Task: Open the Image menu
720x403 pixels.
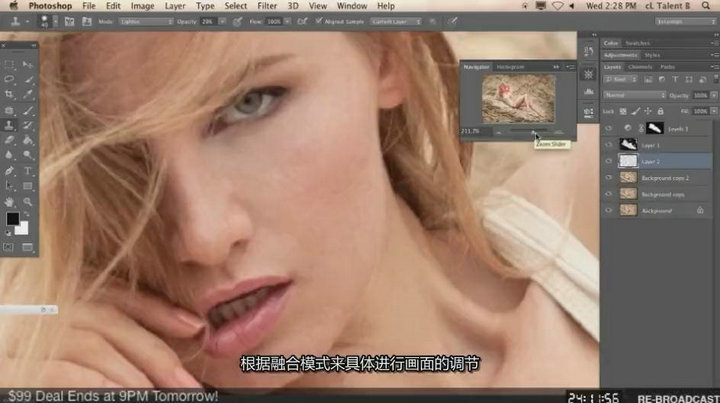Action: point(142,6)
